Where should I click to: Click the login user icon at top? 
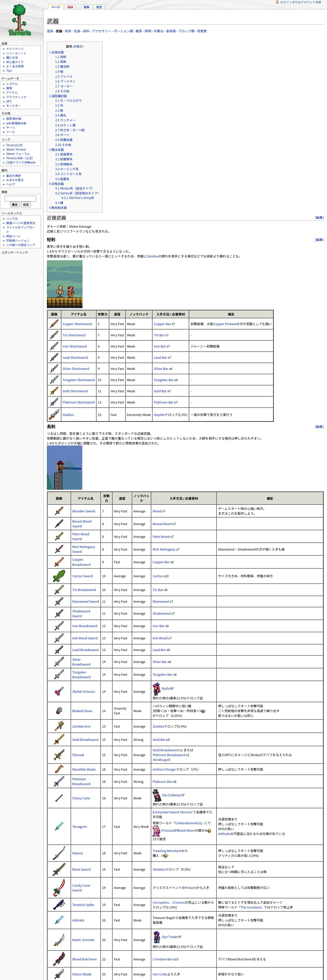[x=278, y=2]
